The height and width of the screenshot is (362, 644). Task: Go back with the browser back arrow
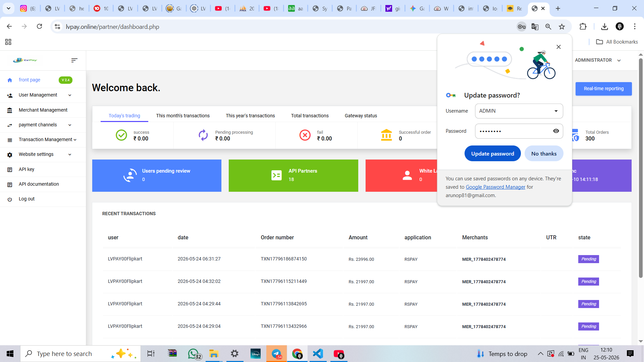tap(9, 26)
